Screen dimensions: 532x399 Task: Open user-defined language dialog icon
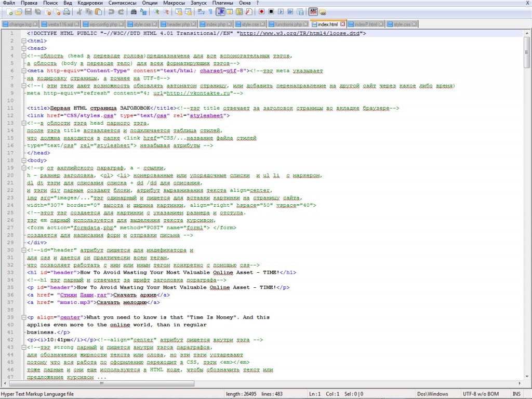coord(230,12)
